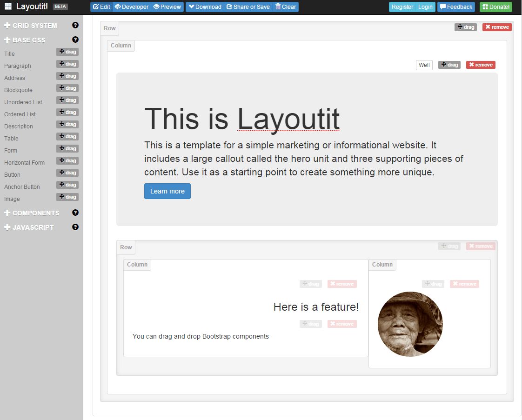Clear the layout using the trash icon

(x=277, y=7)
